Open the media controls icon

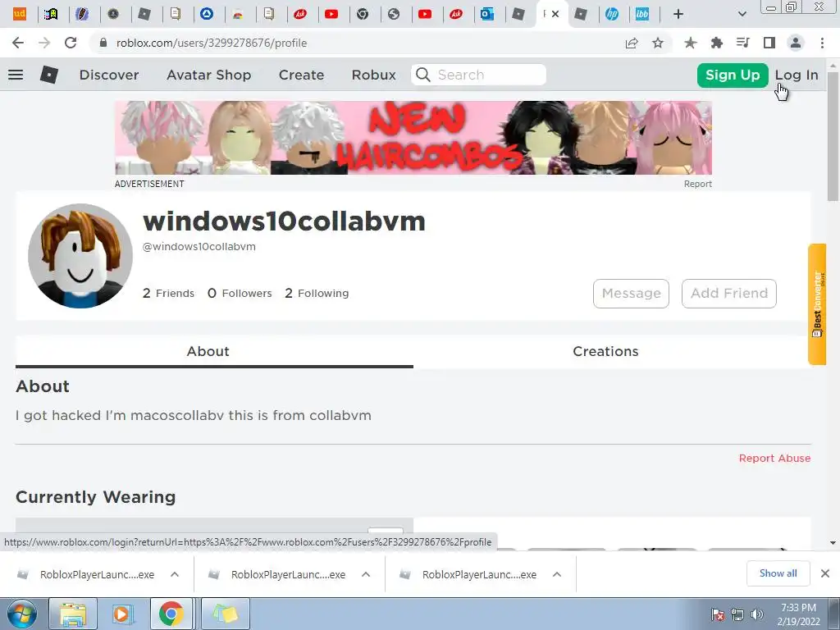742,43
